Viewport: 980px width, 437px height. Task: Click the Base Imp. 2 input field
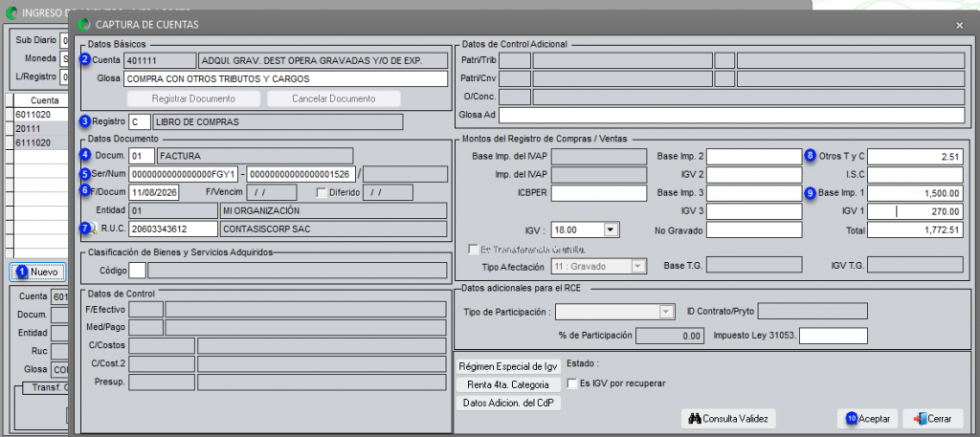pos(754,156)
